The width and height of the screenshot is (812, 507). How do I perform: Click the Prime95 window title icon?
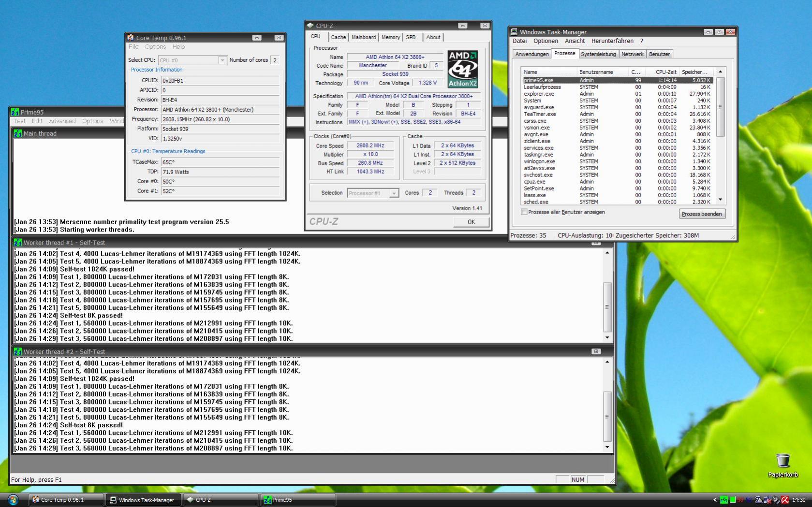point(15,112)
